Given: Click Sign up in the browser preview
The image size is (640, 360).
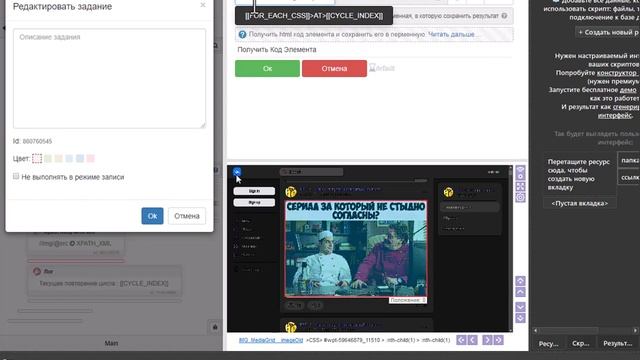Looking at the screenshot, I should tap(254, 202).
